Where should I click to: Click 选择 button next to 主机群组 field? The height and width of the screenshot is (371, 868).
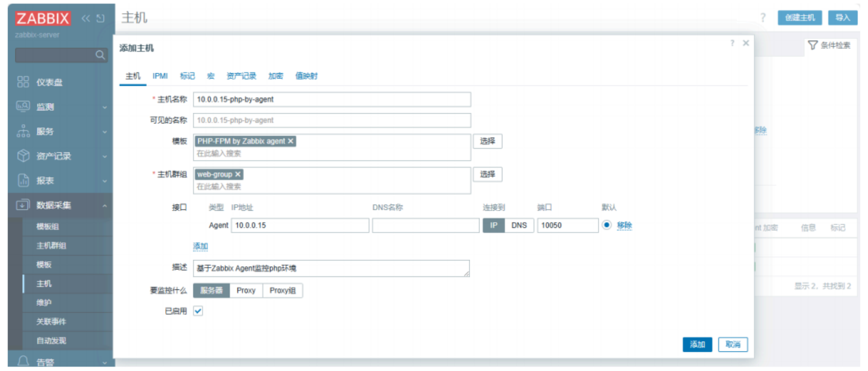click(x=488, y=174)
